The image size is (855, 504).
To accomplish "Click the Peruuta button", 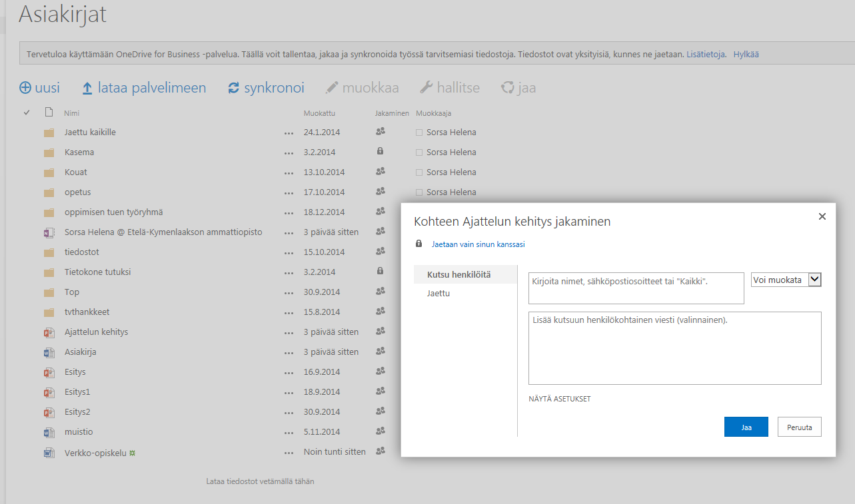I will [800, 427].
